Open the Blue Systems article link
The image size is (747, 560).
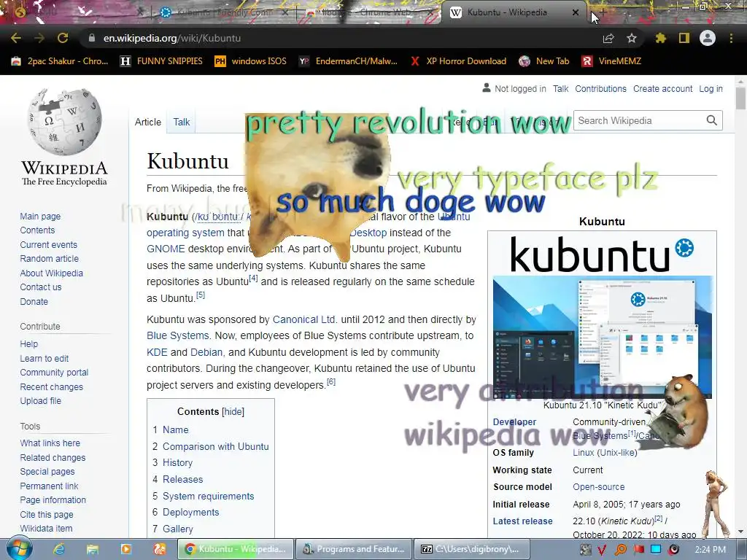[177, 335]
